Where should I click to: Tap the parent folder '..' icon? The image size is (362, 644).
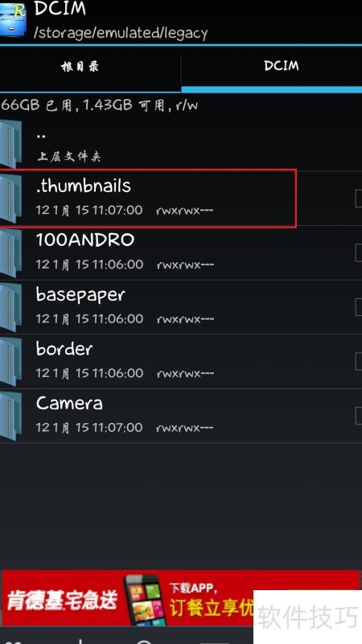point(11,144)
